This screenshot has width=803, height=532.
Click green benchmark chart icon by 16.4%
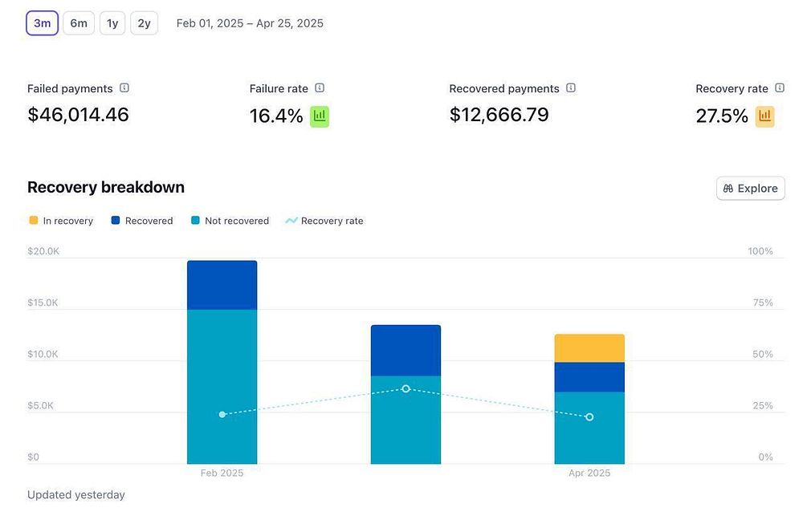click(320, 116)
